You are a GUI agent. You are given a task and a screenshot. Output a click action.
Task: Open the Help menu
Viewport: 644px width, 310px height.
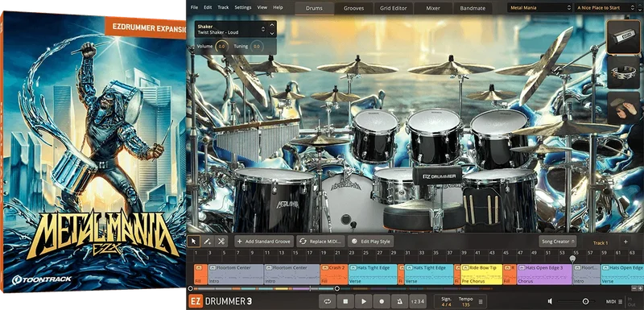pyautogui.click(x=278, y=7)
